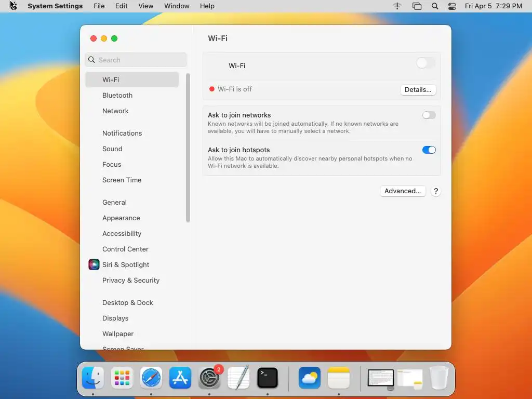The image size is (532, 399).
Task: Focus the Search field in sidebar
Action: coord(136,60)
